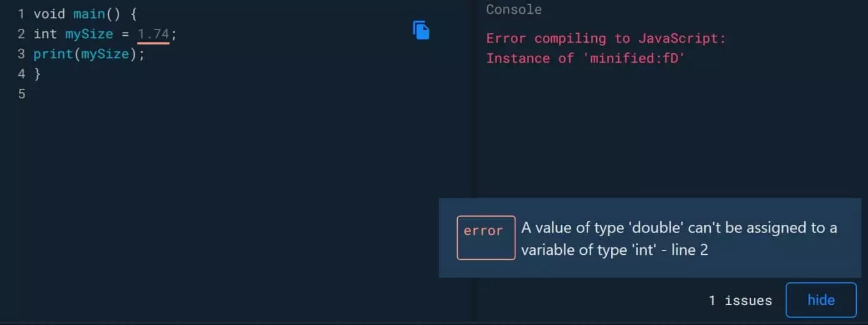The image size is (868, 325).
Task: Select line number 3 in gutter
Action: [22, 54]
